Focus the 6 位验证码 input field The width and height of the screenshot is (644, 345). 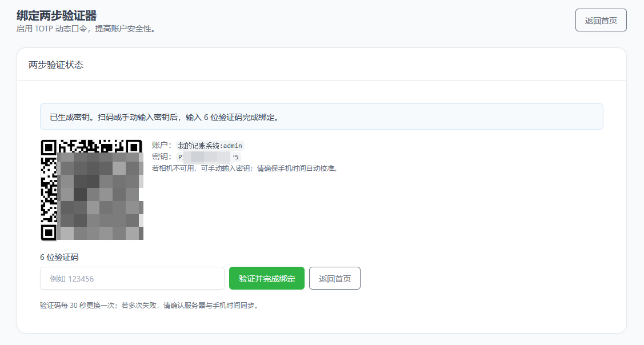click(x=132, y=278)
